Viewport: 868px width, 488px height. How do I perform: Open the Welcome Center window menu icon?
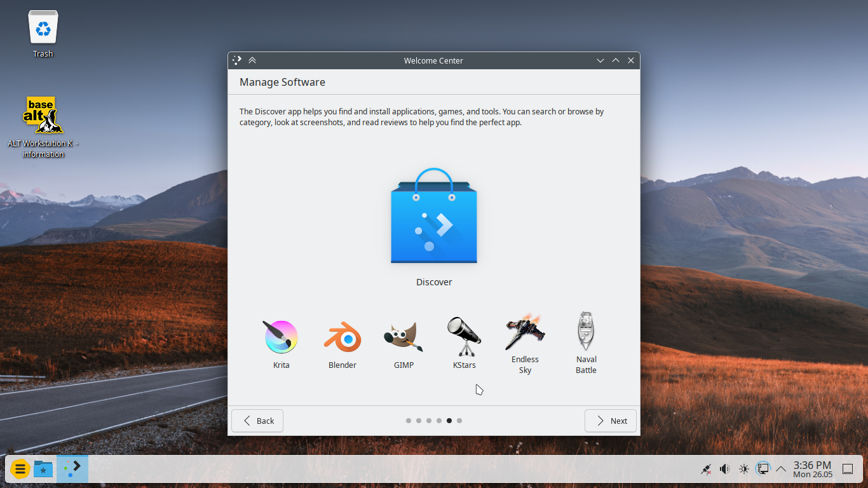[237, 60]
